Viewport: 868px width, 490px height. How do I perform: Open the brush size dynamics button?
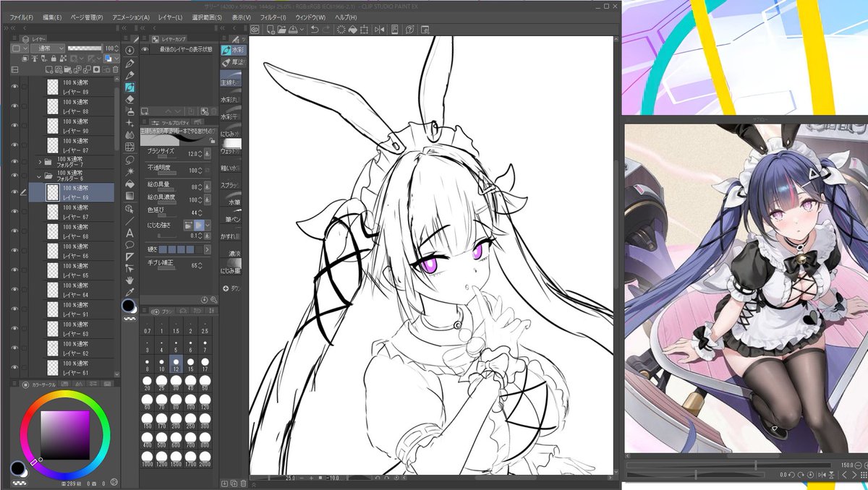coord(208,153)
